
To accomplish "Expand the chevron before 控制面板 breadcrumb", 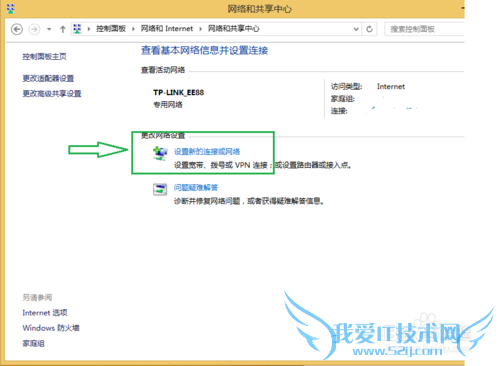I will pos(89,29).
